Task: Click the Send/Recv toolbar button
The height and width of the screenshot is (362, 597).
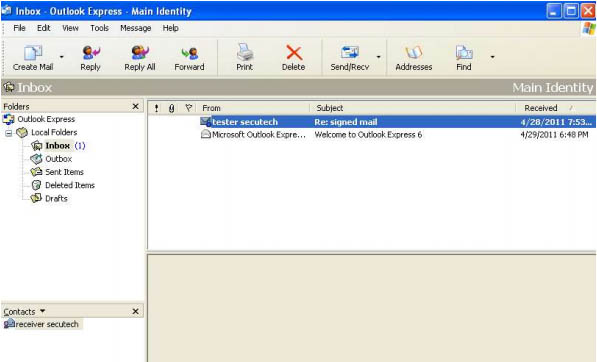Action: 350,58
